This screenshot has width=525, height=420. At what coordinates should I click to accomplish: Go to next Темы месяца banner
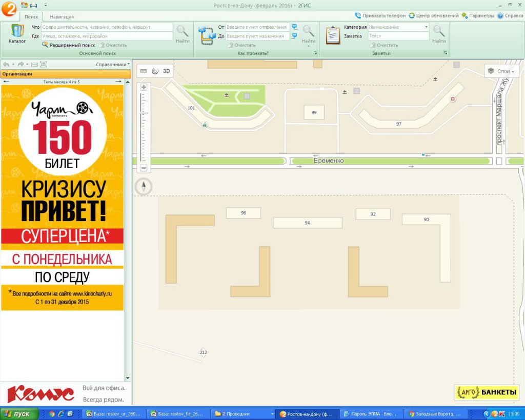click(x=118, y=82)
